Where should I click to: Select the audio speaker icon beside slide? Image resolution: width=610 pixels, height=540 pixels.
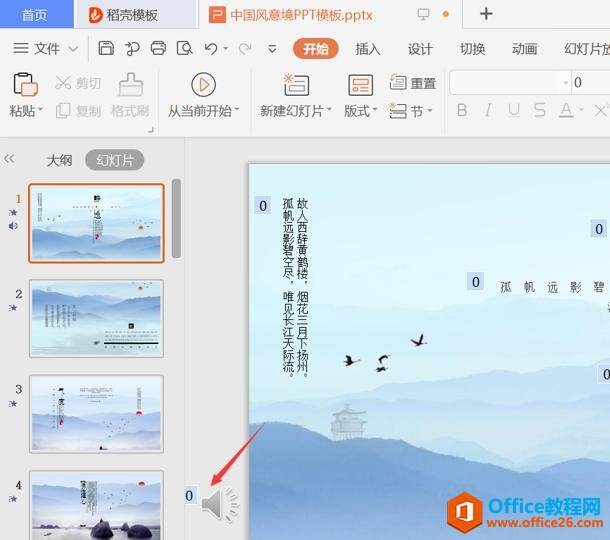[x=220, y=505]
